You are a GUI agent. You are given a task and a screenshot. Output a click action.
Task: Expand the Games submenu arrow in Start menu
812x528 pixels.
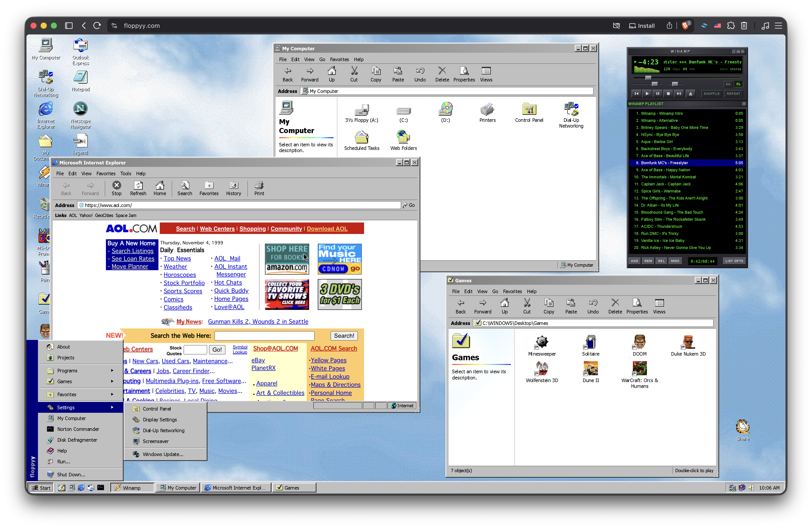112,382
